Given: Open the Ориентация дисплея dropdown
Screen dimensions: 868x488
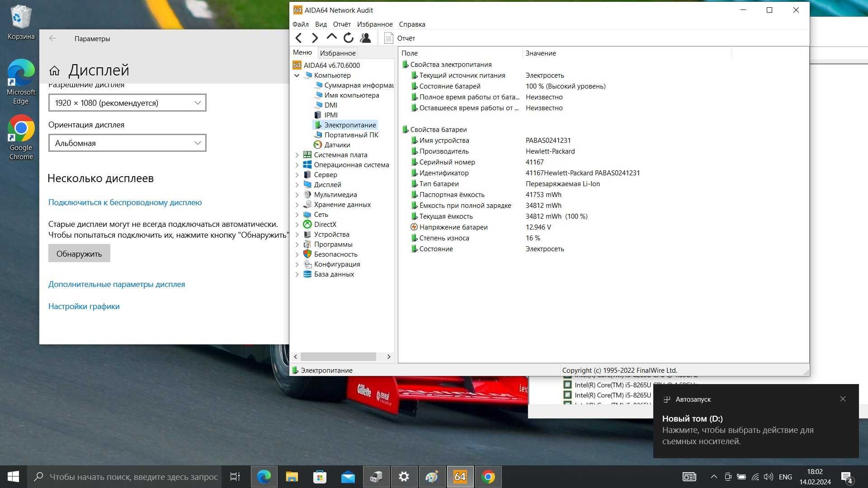Looking at the screenshot, I should (127, 143).
